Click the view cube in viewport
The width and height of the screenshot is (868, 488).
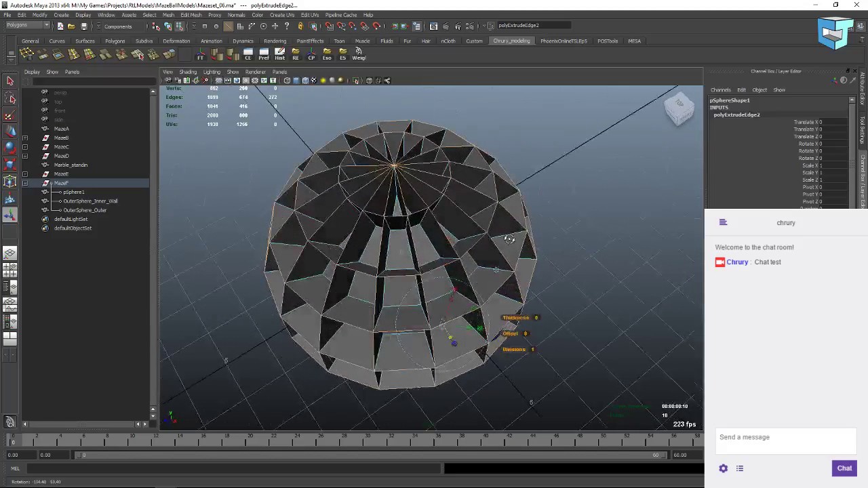(x=679, y=108)
